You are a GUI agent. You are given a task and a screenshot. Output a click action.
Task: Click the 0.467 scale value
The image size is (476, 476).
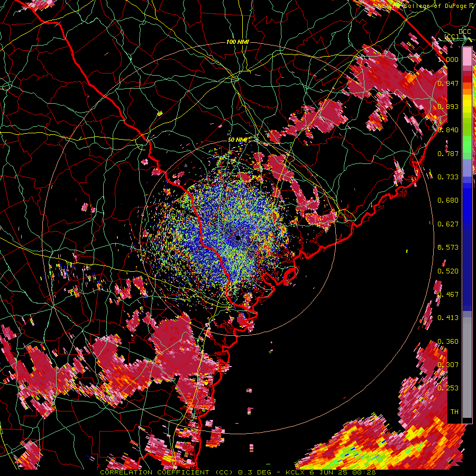coord(448,295)
